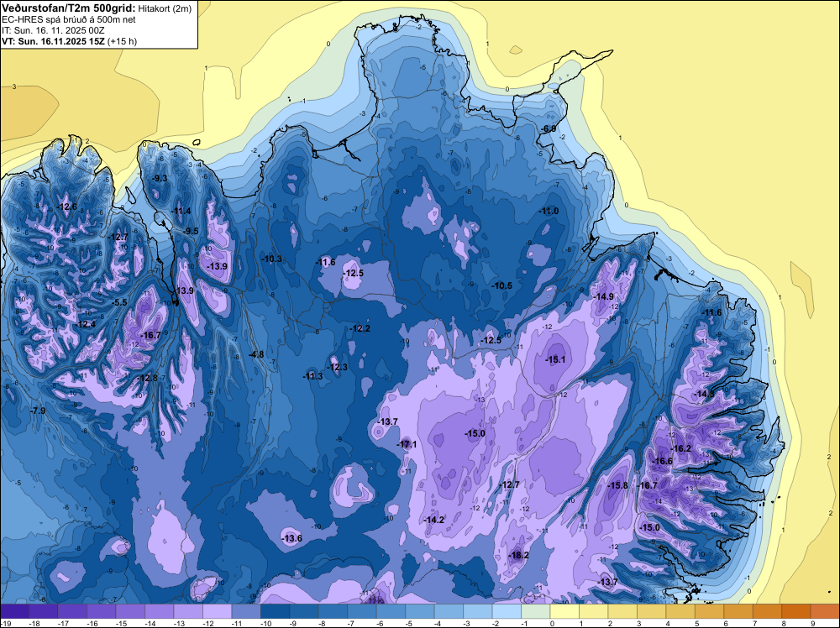Image resolution: width=840 pixels, height=628 pixels.
Task: Click legend swatch between 0 and 1
Action: pos(564,611)
